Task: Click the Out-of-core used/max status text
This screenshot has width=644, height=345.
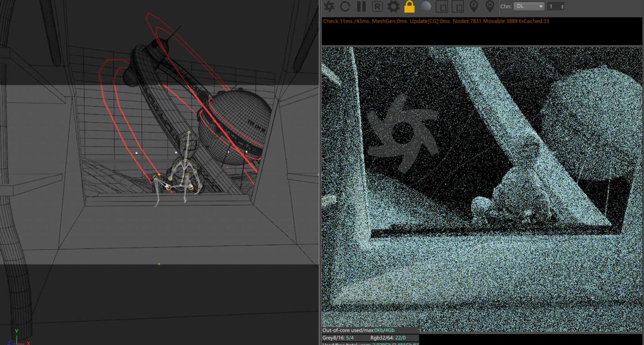Action: point(359,330)
